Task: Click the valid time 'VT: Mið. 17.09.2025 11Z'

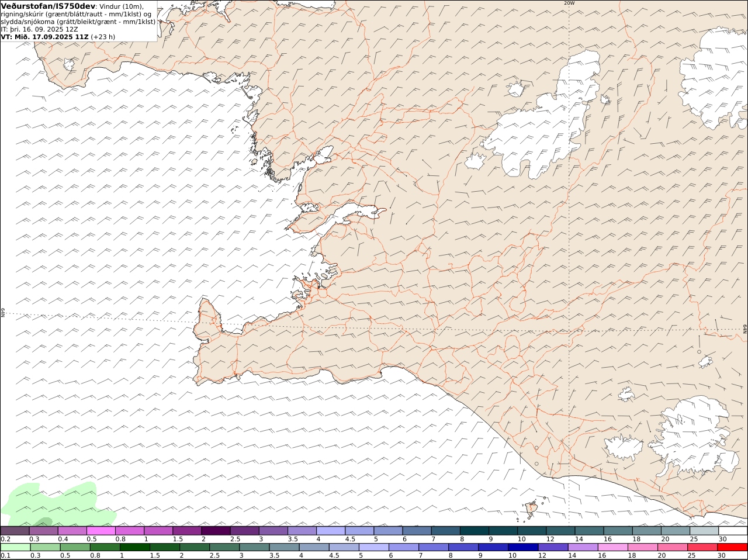Action: click(45, 37)
